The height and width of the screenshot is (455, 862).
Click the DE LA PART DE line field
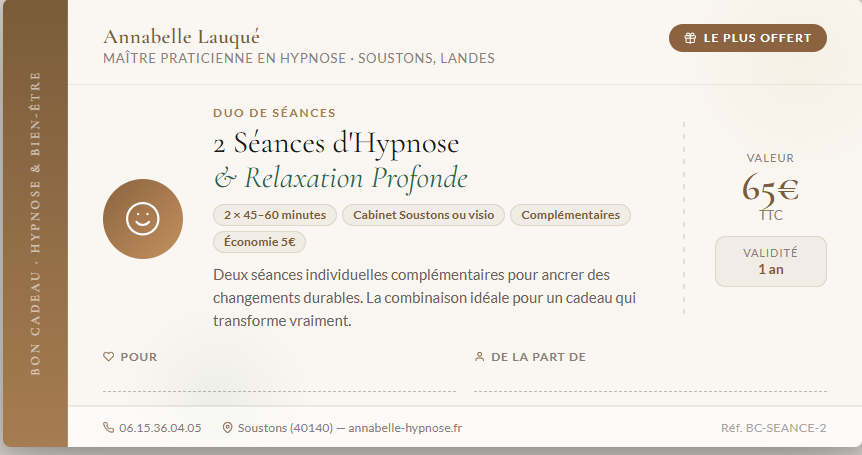click(x=650, y=380)
